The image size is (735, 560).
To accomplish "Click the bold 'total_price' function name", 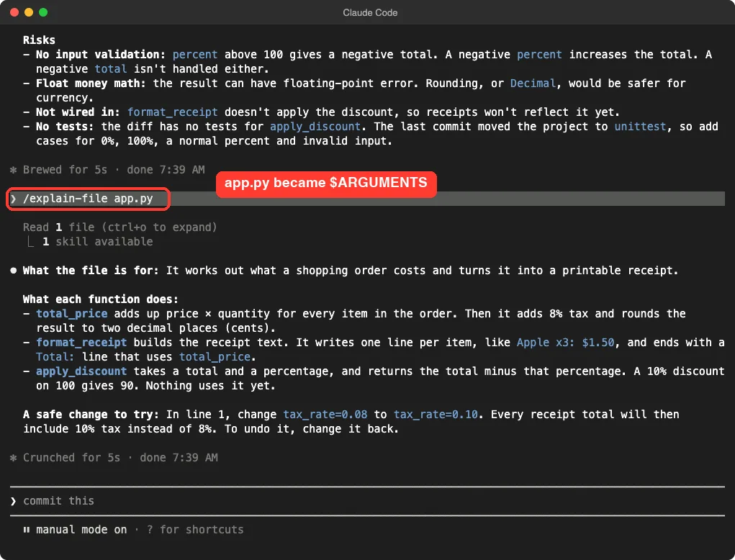I will pyautogui.click(x=72, y=314).
